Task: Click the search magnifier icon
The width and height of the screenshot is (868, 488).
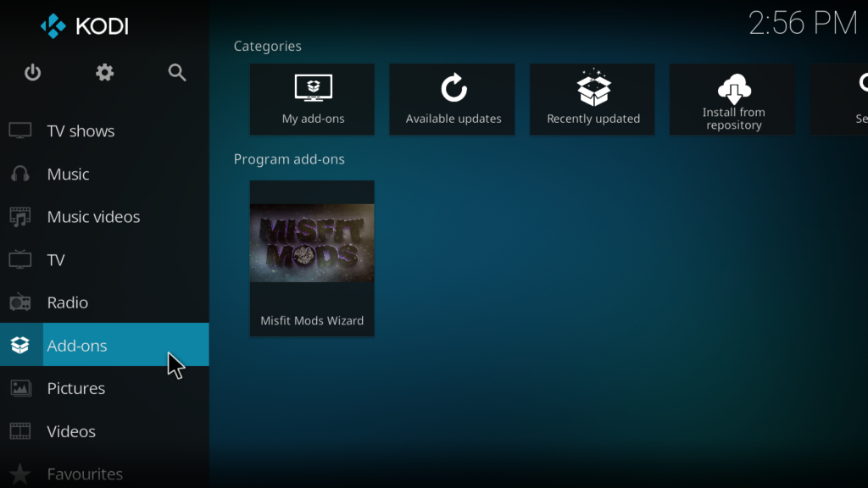Action: coord(177,73)
